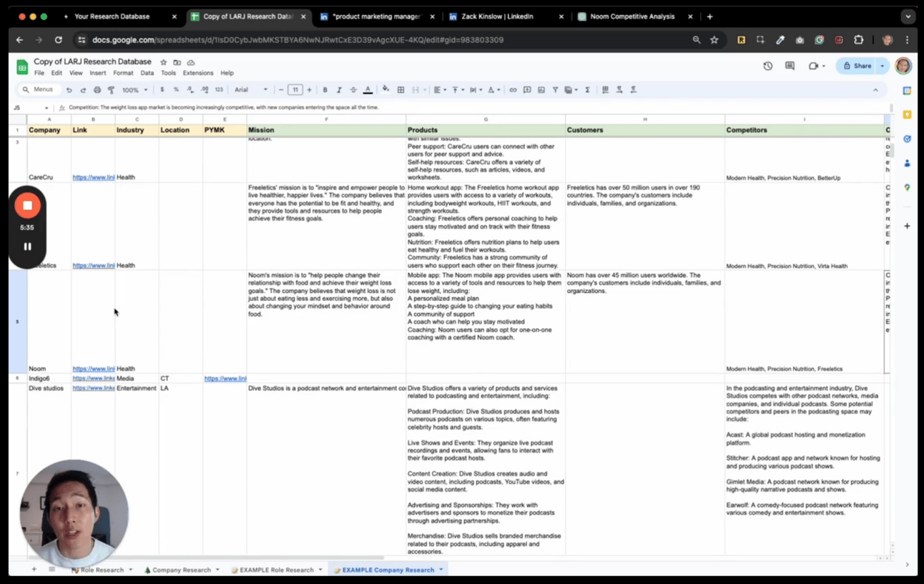Open the File menu
Screen dimensions: 924x584
(x=39, y=73)
